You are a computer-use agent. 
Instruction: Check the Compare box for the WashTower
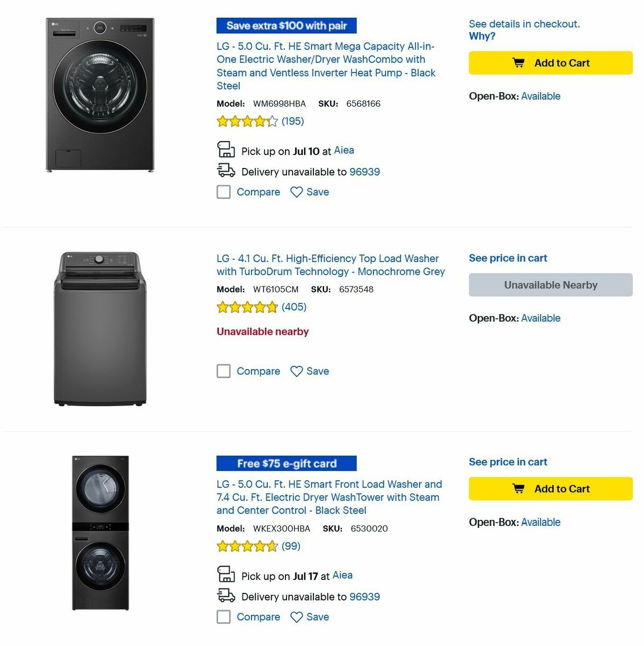[x=223, y=617]
